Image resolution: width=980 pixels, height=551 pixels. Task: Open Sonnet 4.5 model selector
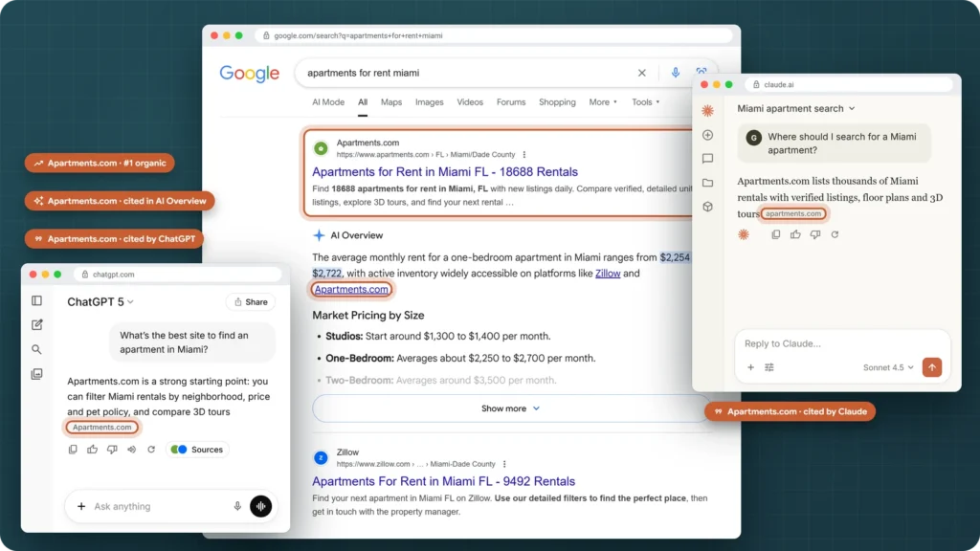pyautogui.click(x=888, y=367)
